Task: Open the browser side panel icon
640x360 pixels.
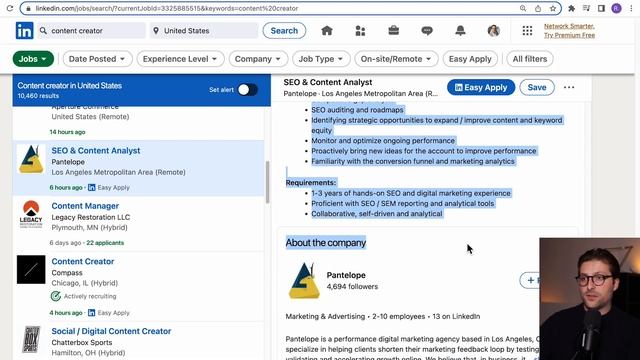Action: click(x=601, y=8)
